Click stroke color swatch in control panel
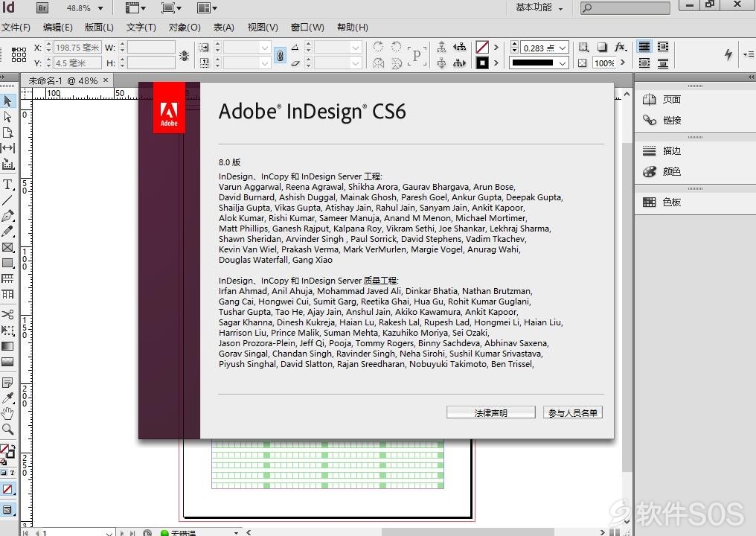This screenshot has width=756, height=536. pyautogui.click(x=482, y=63)
